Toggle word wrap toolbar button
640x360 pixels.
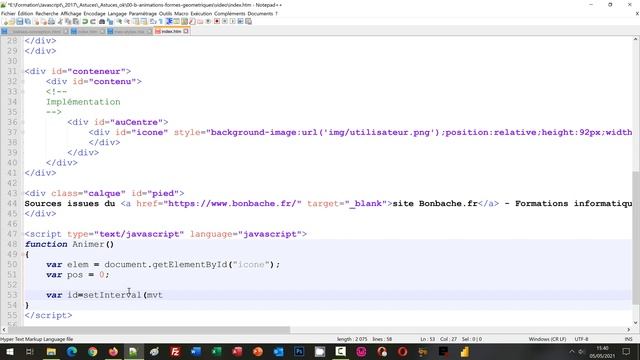tap(152, 21)
